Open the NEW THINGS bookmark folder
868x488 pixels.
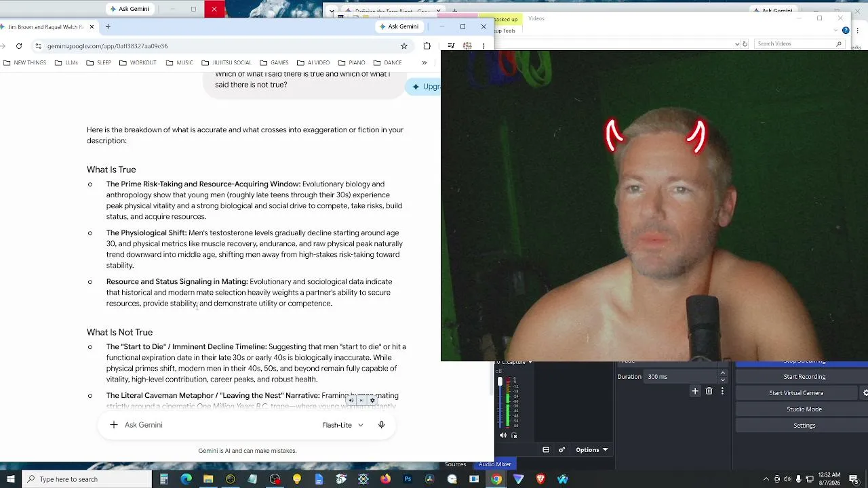pyautogui.click(x=25, y=63)
